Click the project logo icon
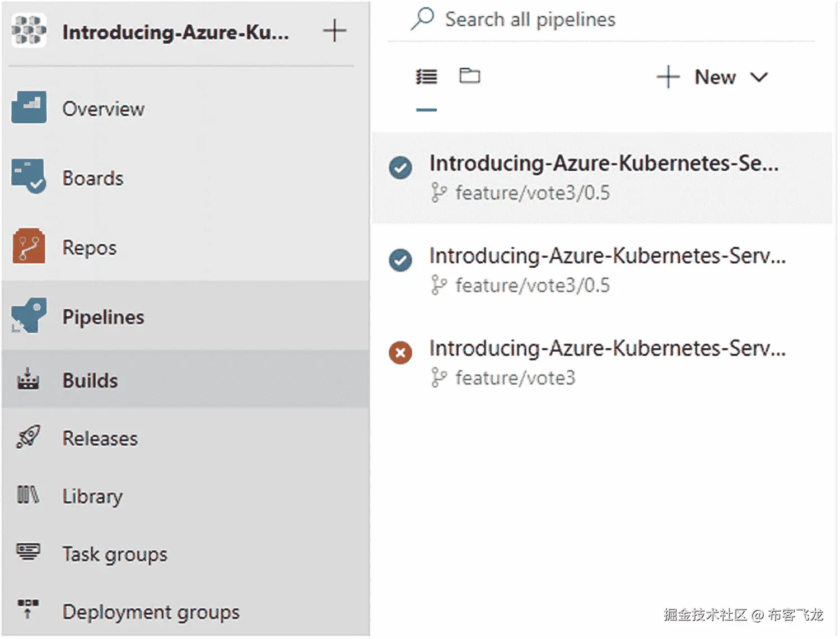Image resolution: width=840 pixels, height=639 pixels. tap(29, 30)
